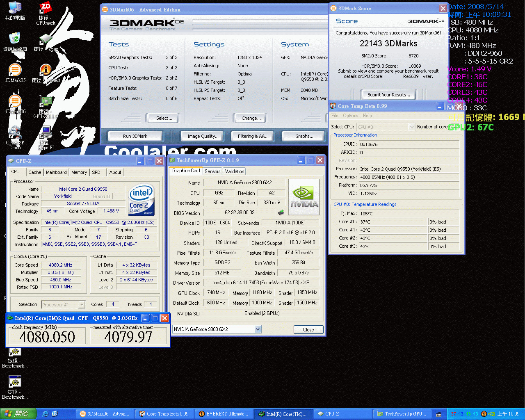Open the File menu in Core Temp
This screenshot has width=525, height=420.
coord(335,116)
